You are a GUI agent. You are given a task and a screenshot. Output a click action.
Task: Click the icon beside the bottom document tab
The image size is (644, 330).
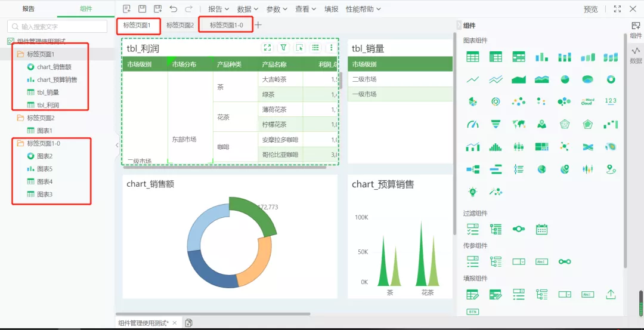tap(189, 323)
